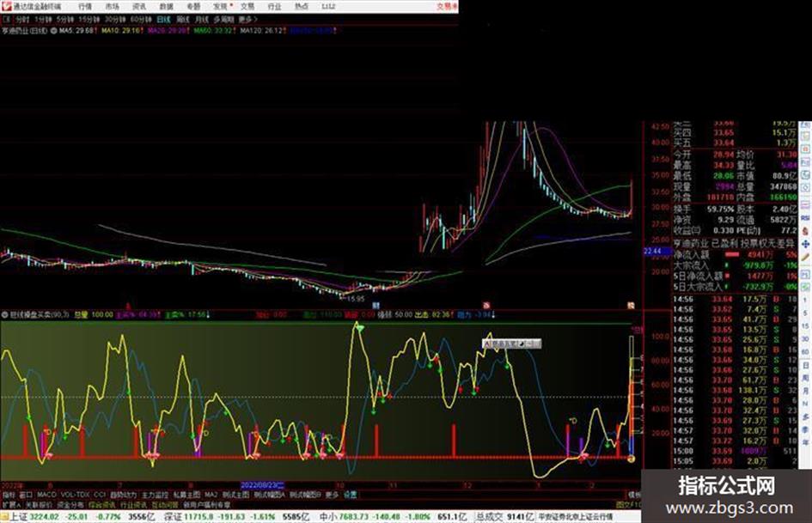Select the blue four-arrow move tool

click(x=805, y=244)
